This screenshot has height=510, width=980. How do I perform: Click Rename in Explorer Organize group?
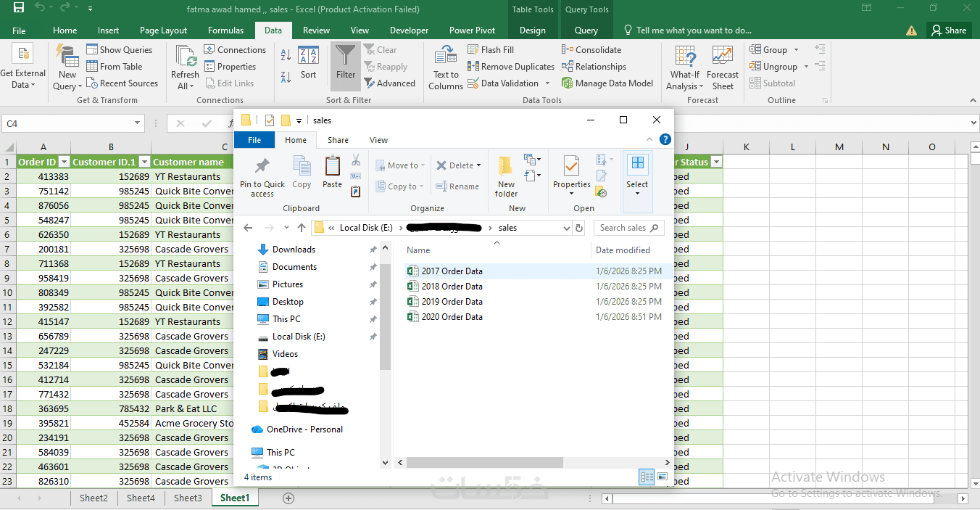457,186
